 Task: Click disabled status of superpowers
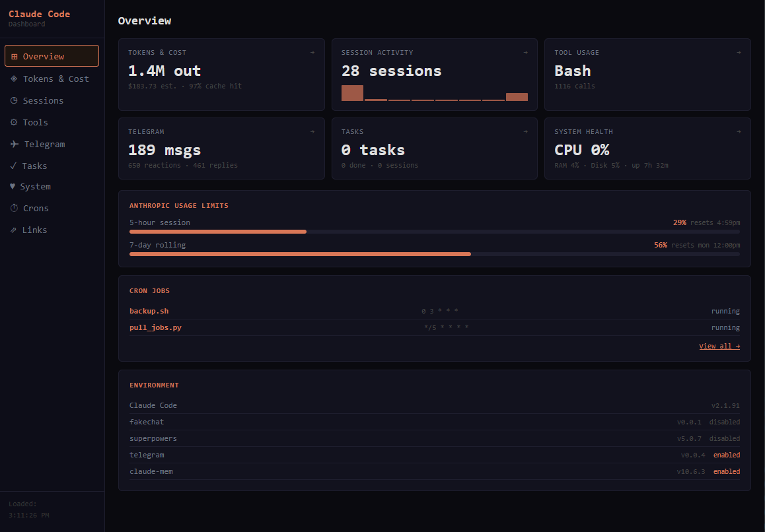725,438
